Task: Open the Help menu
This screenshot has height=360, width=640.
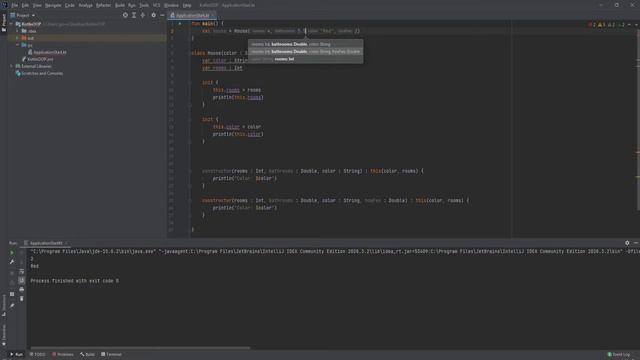Action: coord(187,5)
